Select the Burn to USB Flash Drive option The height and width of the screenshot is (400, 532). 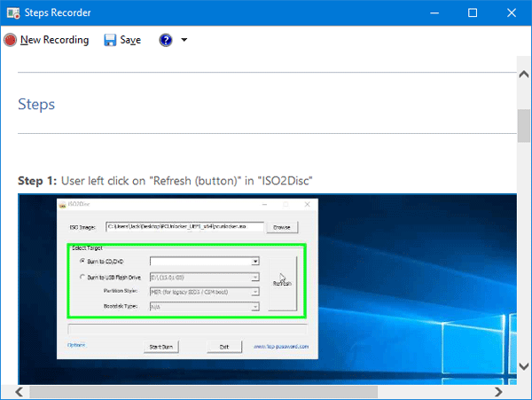82,277
